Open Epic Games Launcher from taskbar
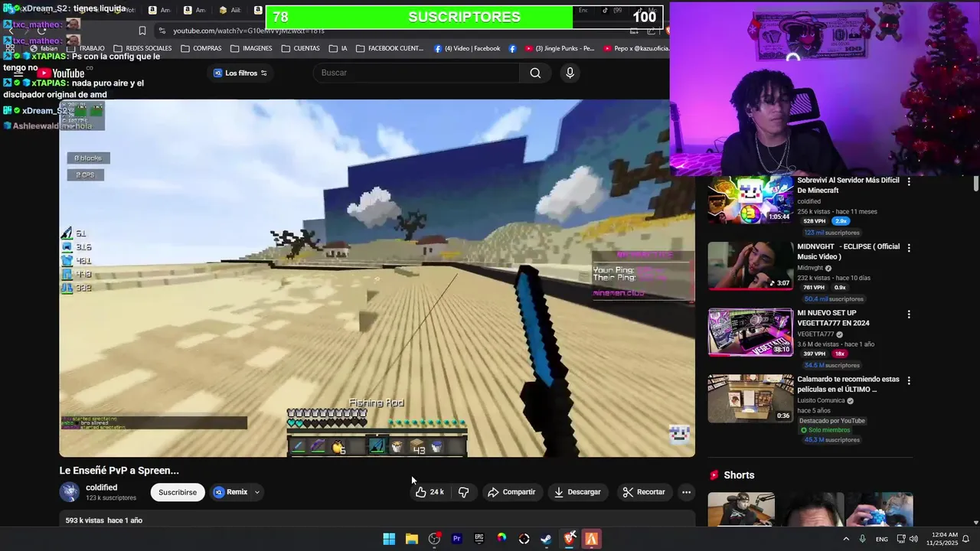980x551 pixels. point(479,539)
